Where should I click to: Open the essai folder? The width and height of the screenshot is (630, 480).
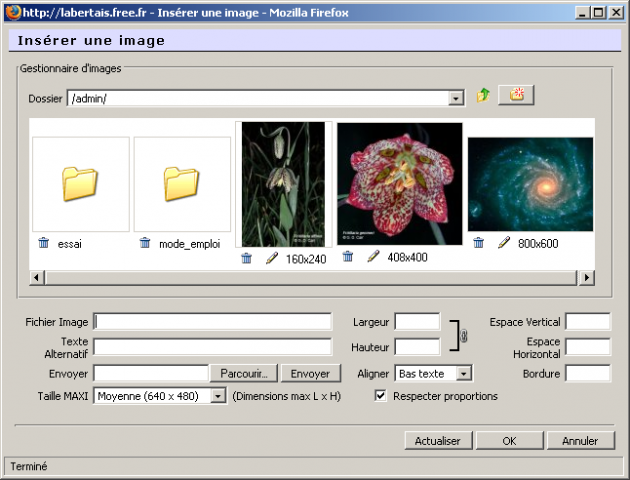80,184
